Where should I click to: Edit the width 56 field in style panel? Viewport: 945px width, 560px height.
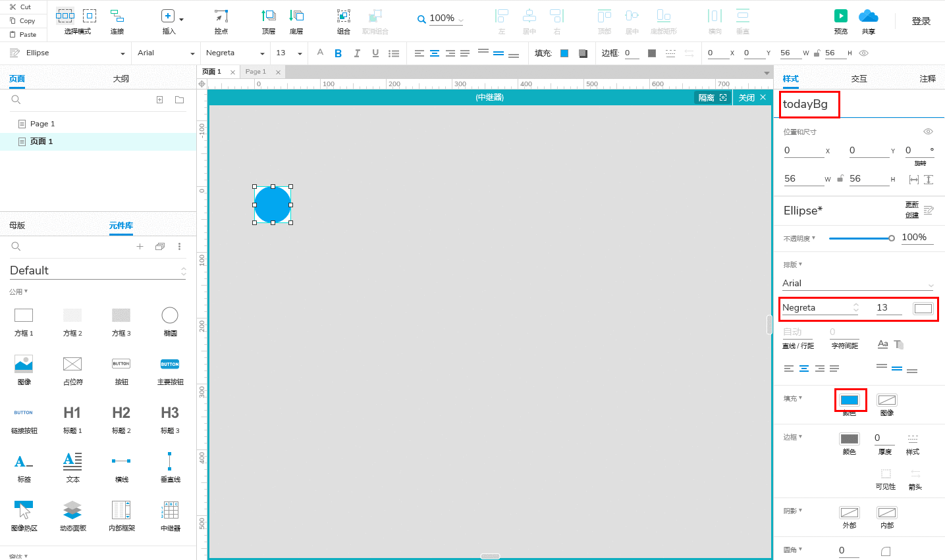pos(803,179)
